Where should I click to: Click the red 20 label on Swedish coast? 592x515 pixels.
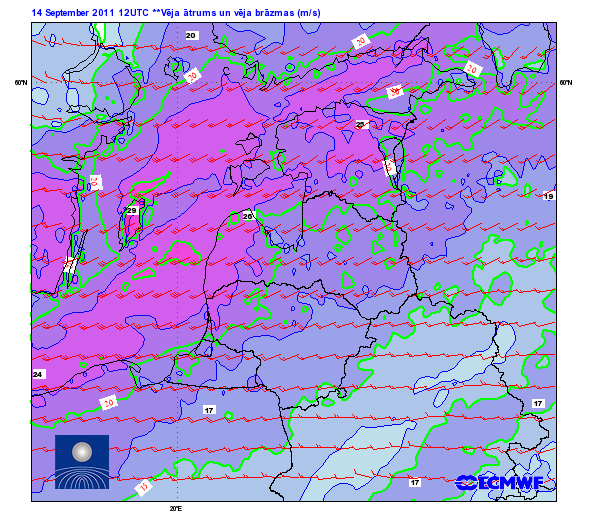click(x=96, y=183)
